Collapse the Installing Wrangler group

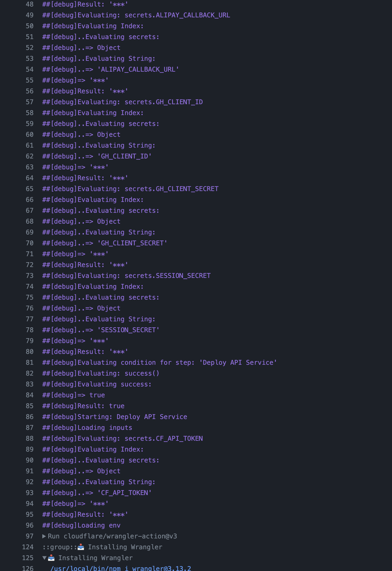pyautogui.click(x=44, y=558)
